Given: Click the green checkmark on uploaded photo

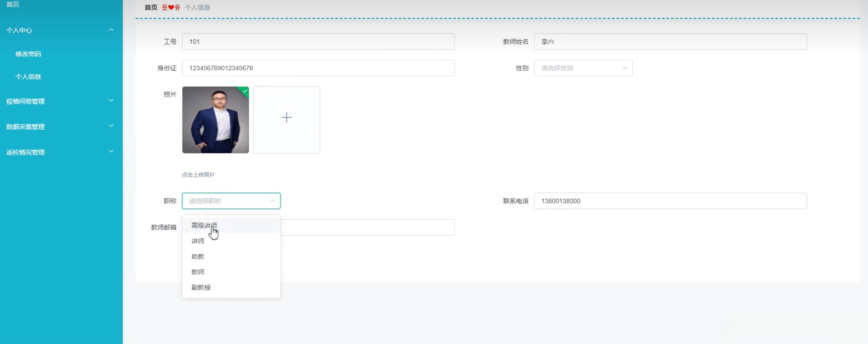Looking at the screenshot, I should (245, 91).
